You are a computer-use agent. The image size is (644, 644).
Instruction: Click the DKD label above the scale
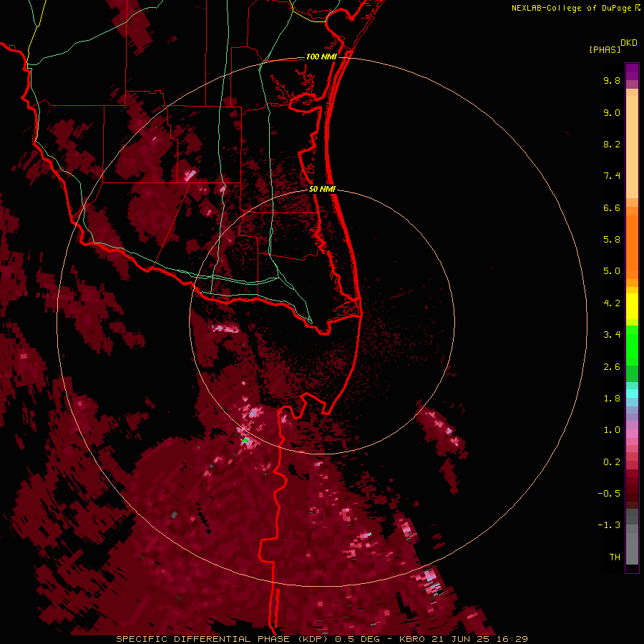pyautogui.click(x=628, y=43)
